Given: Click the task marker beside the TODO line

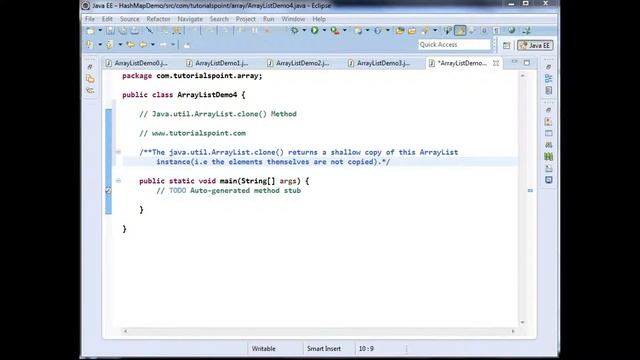Looking at the screenshot, I should pos(109,190).
